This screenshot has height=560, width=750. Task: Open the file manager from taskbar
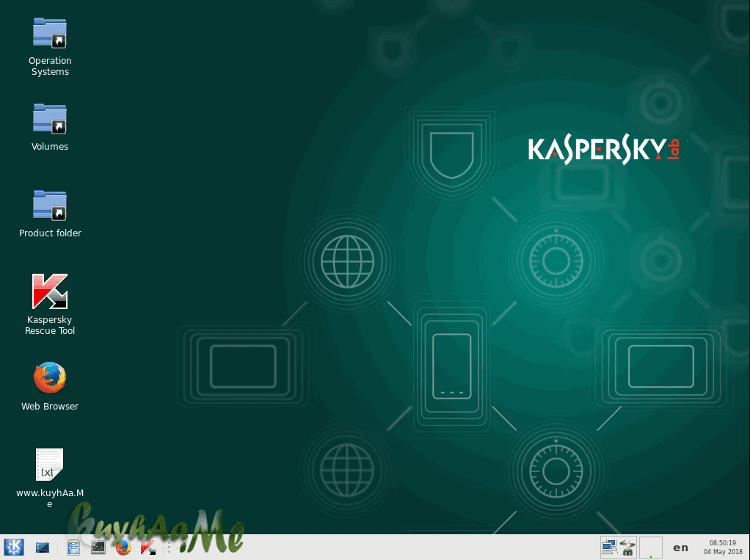point(73,548)
